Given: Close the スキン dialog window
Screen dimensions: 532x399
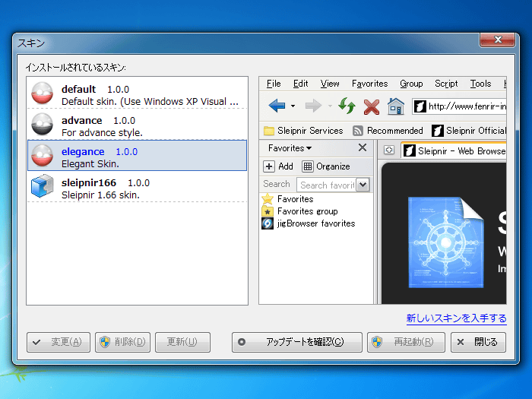Looking at the screenshot, I should [497, 40].
